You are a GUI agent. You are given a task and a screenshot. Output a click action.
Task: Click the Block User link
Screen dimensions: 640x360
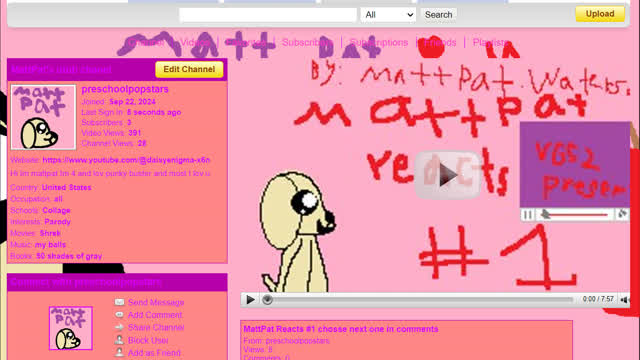pyautogui.click(x=148, y=340)
